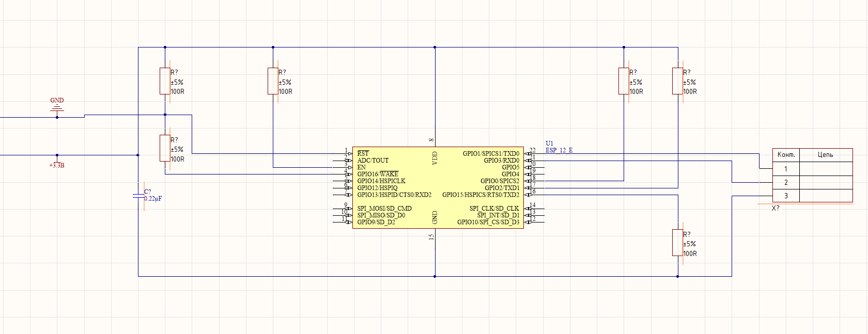Screen dimensions: 868x334
Task: Click the SPI_MISO/SD_D0 pin label
Action: [x=381, y=215]
